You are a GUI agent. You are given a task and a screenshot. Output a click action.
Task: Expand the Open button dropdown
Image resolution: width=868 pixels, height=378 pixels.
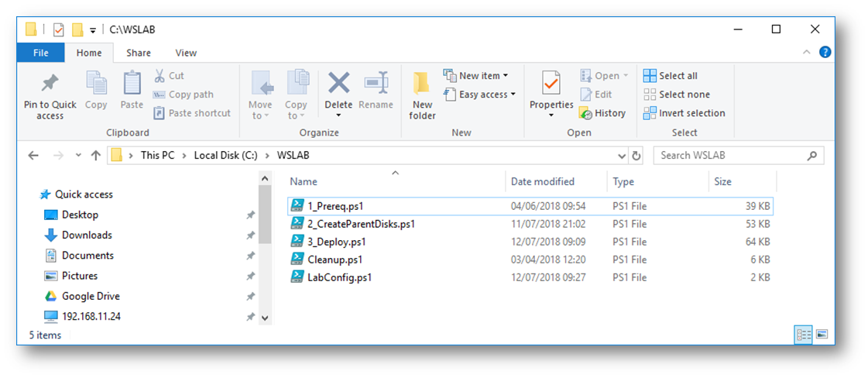click(626, 76)
